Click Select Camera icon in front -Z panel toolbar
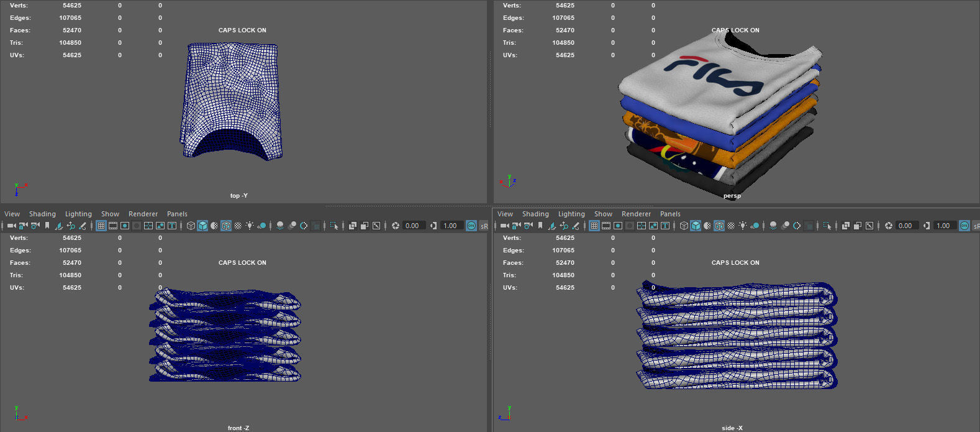 (x=11, y=226)
